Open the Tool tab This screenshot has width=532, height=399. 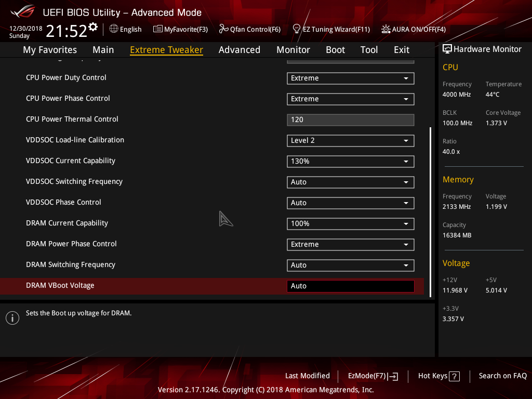coord(369,50)
